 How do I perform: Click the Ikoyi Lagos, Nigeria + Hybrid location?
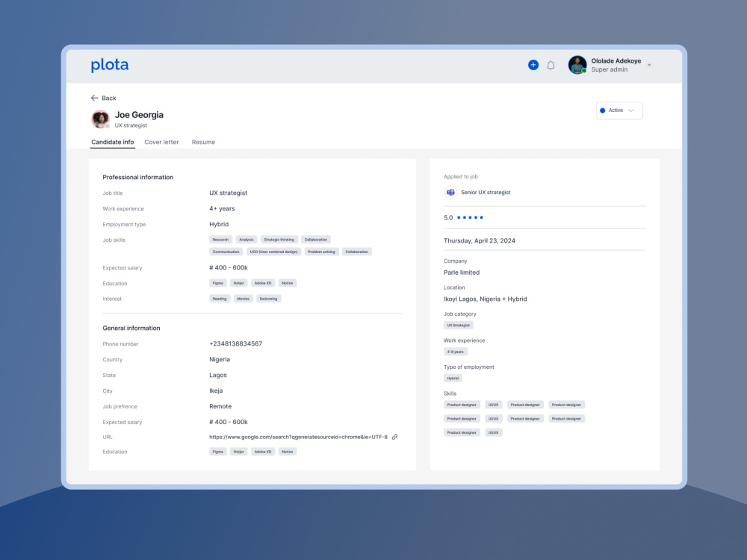tap(485, 299)
